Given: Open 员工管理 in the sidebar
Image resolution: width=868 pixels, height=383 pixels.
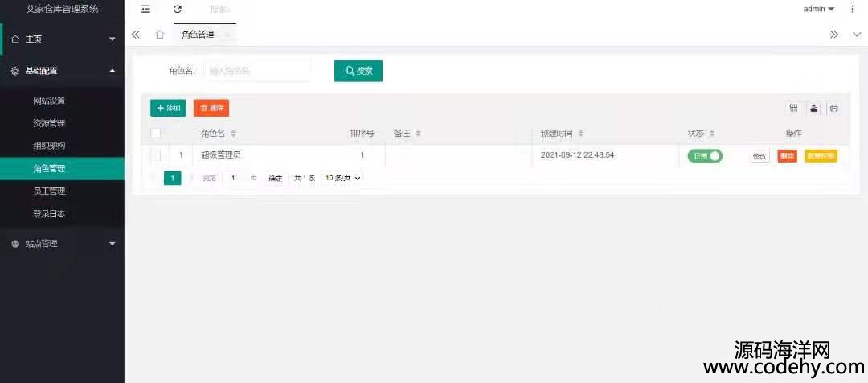Looking at the screenshot, I should [49, 191].
